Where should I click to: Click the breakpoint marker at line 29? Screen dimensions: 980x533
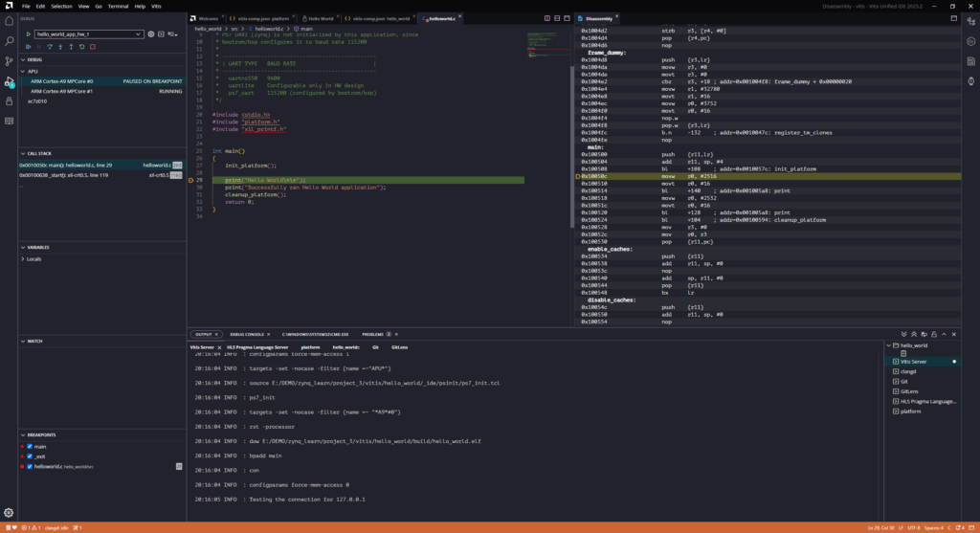[191, 180]
